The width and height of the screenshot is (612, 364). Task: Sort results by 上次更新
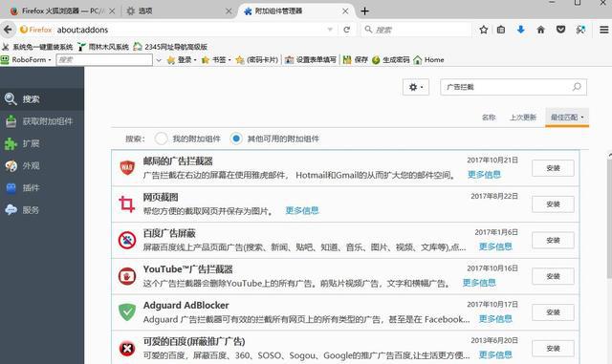523,118
